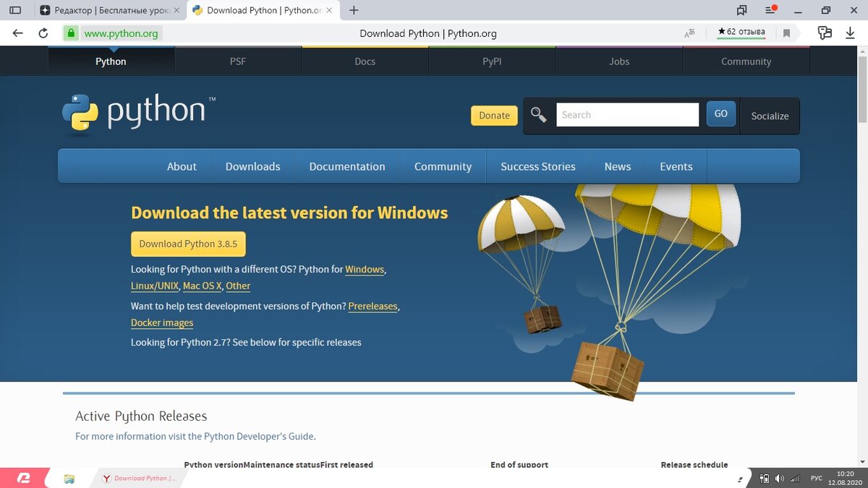Switch the РУС keyboard language indicator

(x=816, y=479)
